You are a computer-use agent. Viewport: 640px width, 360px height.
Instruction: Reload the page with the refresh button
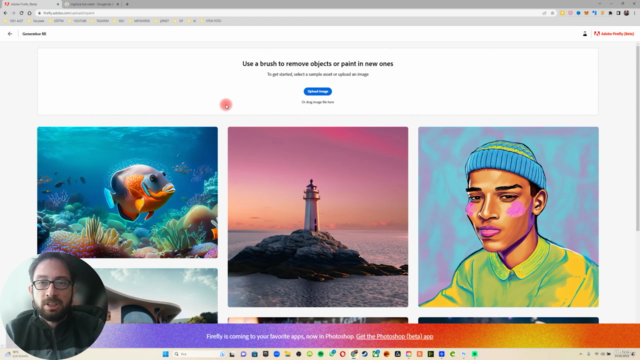coord(21,13)
